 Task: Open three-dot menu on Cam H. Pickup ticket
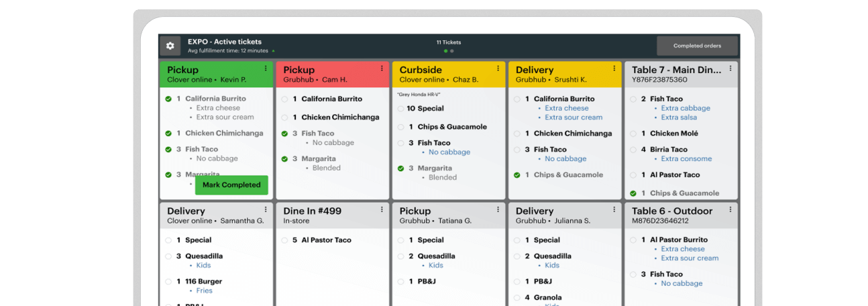[382, 68]
